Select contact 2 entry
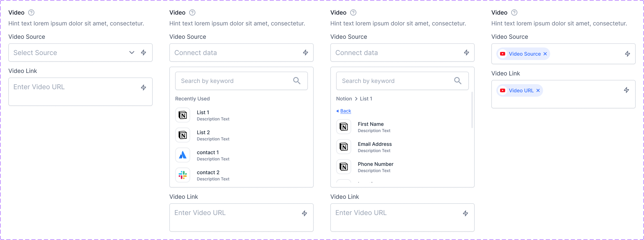This screenshot has height=240, width=644. 241,175
